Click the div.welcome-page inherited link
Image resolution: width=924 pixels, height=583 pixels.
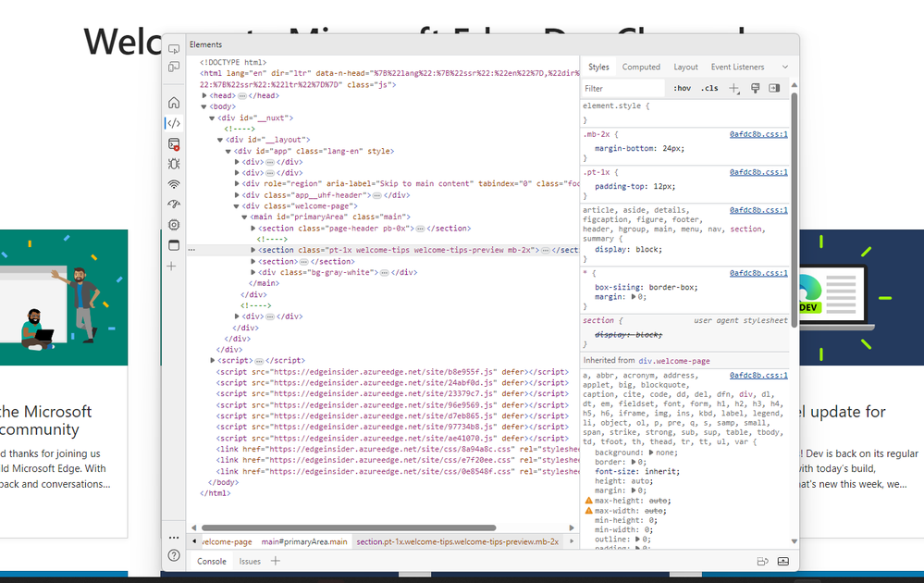click(x=674, y=361)
